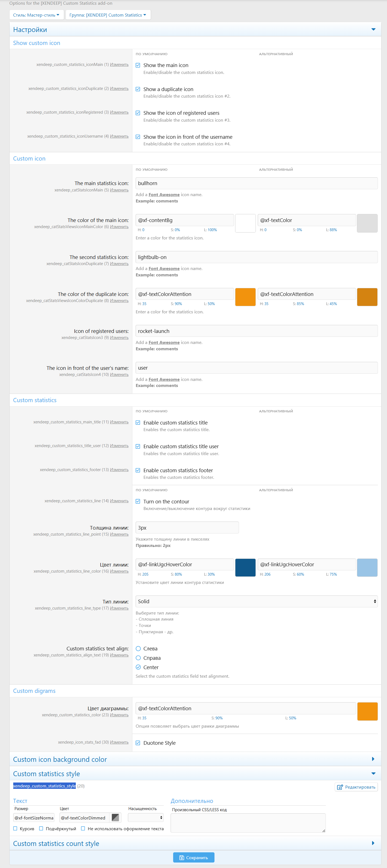Open the Группа: [XENDEEP] Custom Statistics dropdown
Image resolution: width=387 pixels, height=868 pixels.
pyautogui.click(x=108, y=15)
